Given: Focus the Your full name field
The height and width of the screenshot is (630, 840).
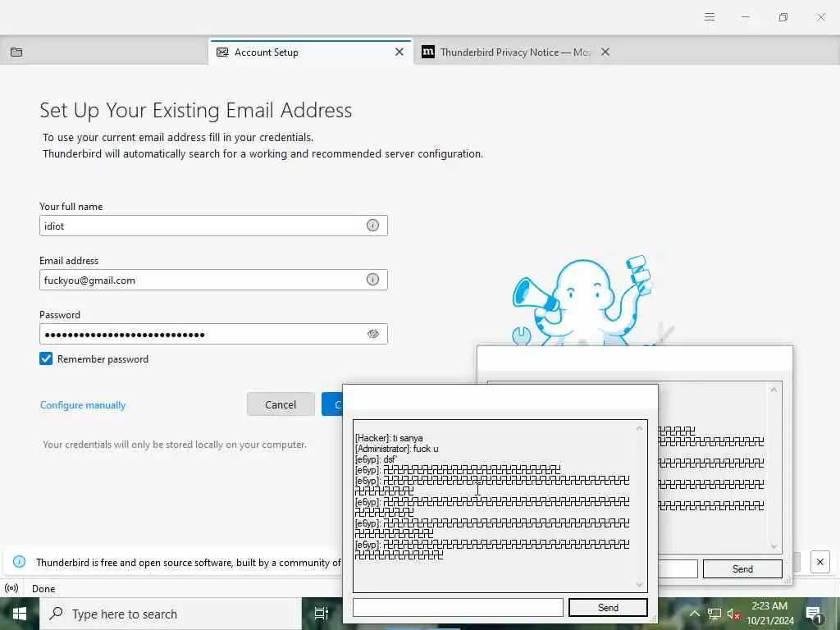Looking at the screenshot, I should point(213,226).
